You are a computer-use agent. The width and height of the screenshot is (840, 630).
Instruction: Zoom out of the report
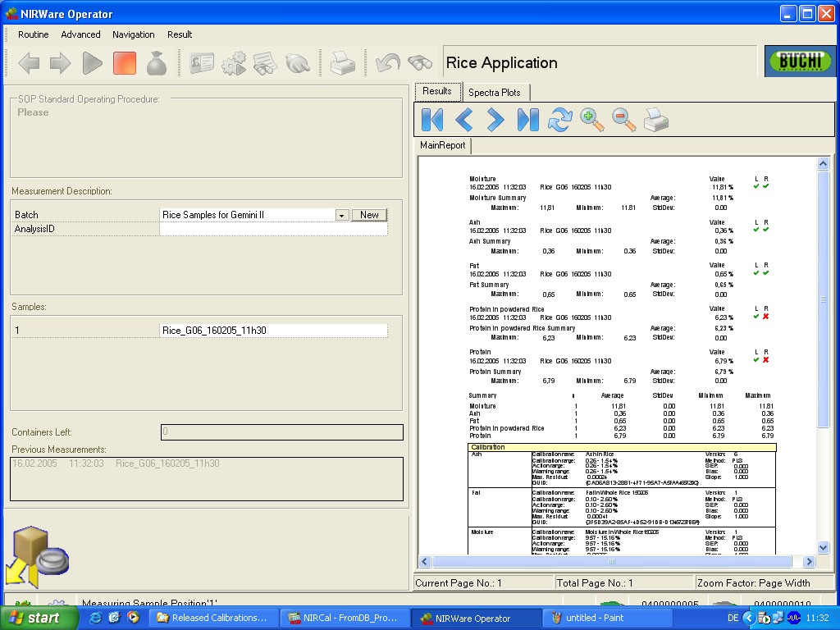pos(624,120)
